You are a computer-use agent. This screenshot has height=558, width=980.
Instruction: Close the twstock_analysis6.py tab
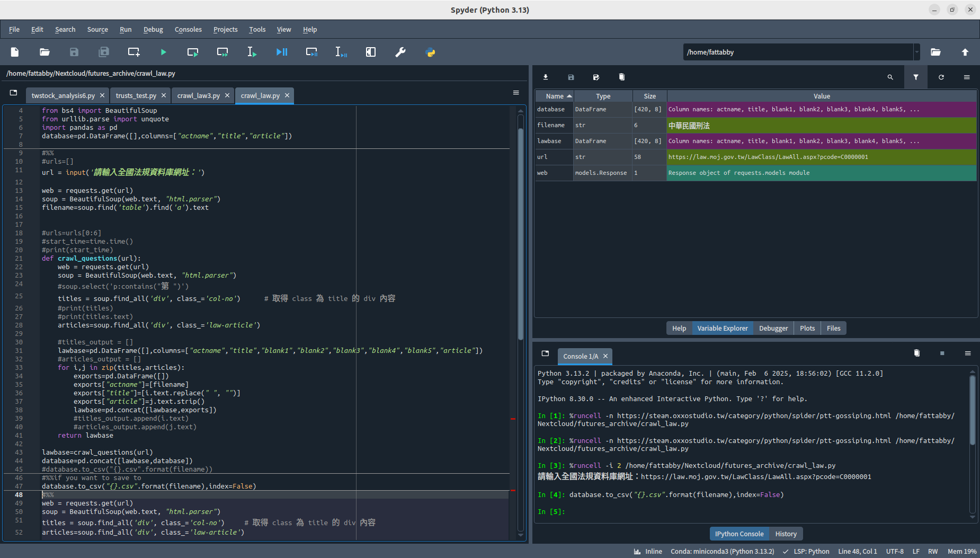tap(102, 95)
